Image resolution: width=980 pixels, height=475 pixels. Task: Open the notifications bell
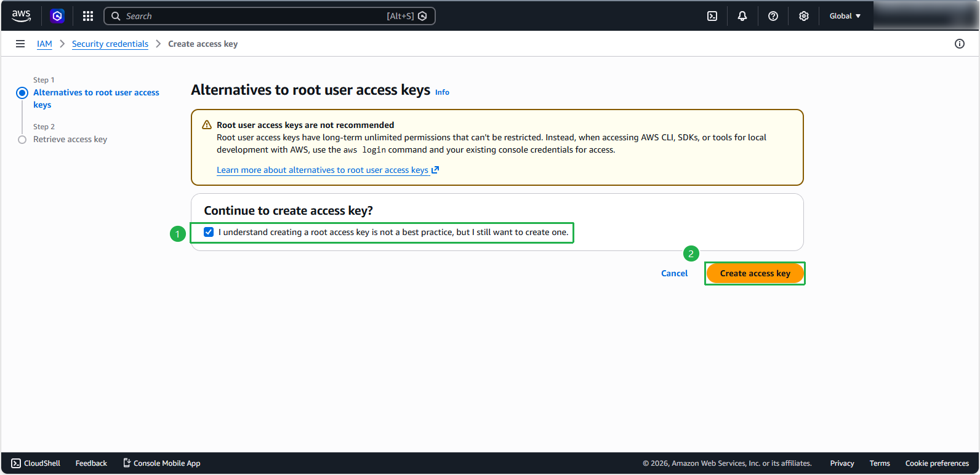click(x=742, y=16)
